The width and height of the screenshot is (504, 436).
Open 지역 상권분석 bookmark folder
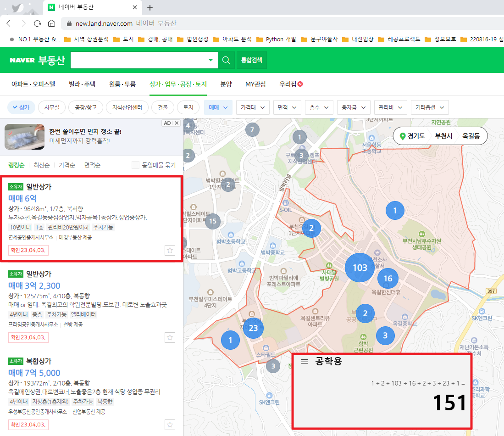click(x=87, y=39)
